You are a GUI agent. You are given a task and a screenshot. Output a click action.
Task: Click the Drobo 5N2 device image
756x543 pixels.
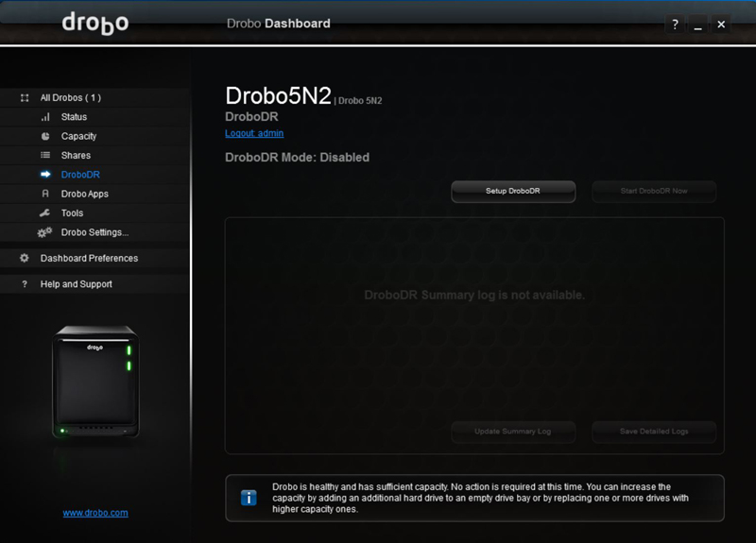[x=95, y=382]
